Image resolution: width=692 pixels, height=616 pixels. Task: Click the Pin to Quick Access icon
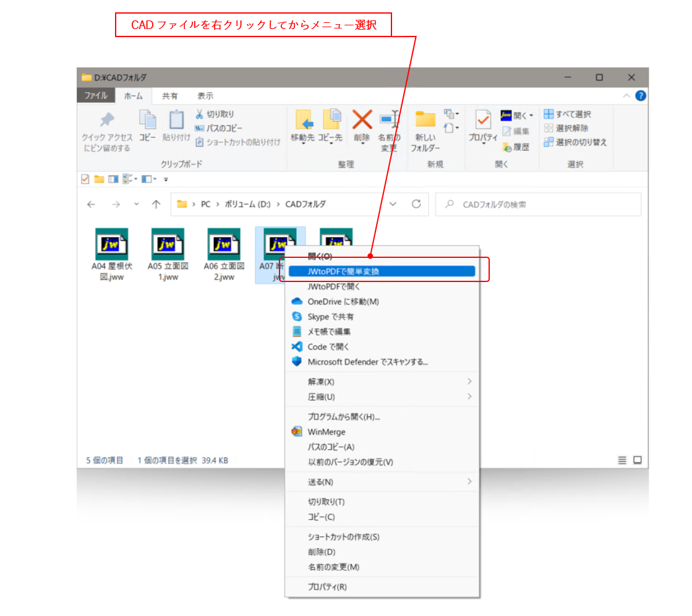107,121
